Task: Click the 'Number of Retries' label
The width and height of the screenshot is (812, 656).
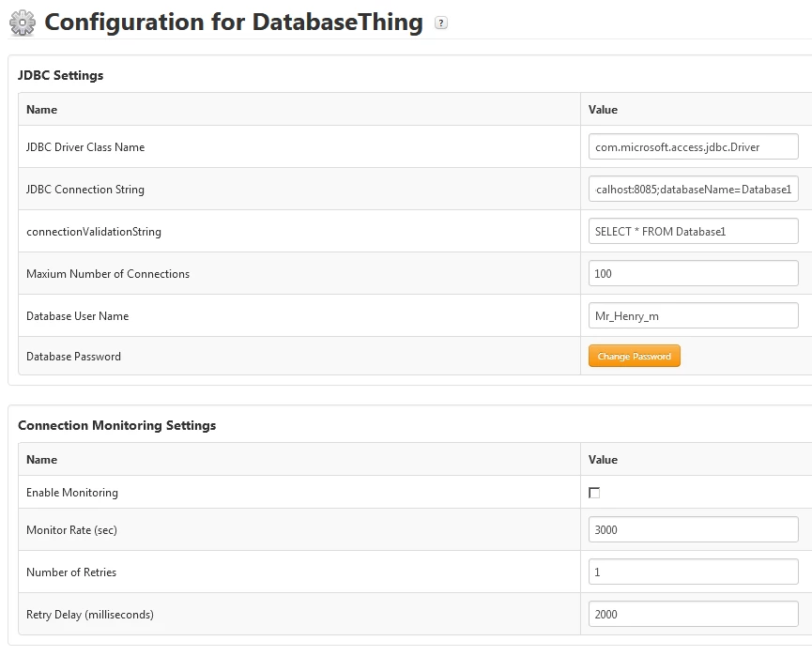Action: [x=71, y=572]
